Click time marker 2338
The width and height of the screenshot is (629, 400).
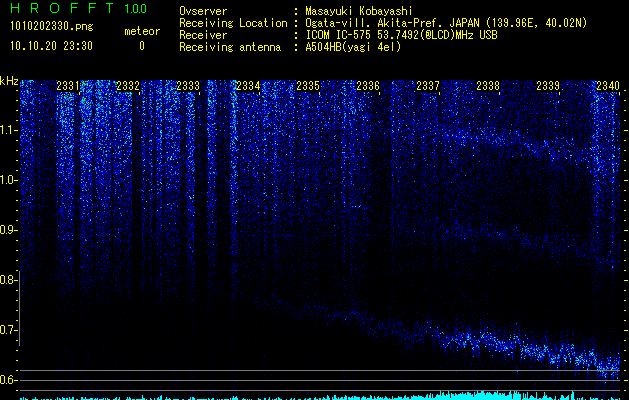pyautogui.click(x=488, y=86)
